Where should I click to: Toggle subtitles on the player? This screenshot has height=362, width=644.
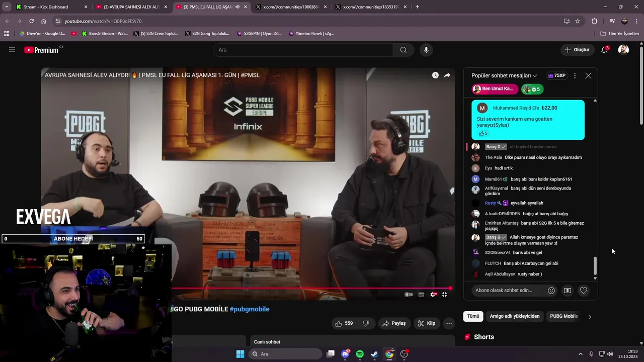click(421, 295)
